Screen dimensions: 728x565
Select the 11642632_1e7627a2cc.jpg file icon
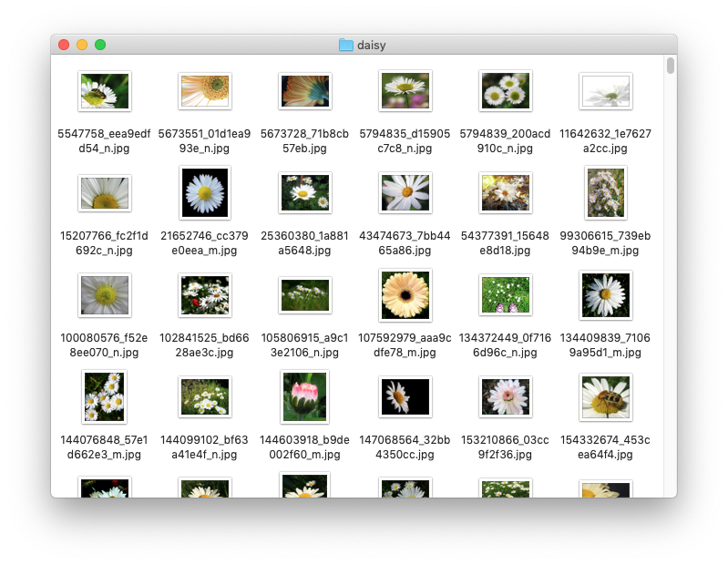pos(606,91)
